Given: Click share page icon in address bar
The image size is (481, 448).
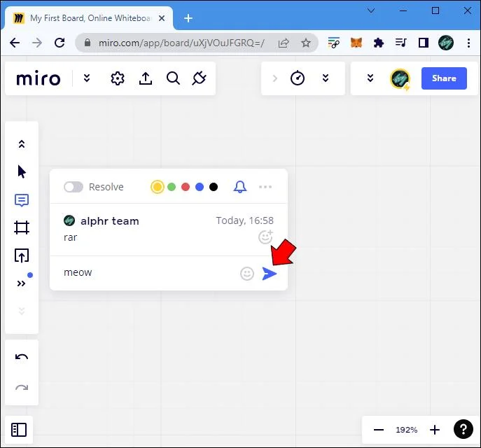Looking at the screenshot, I should coord(284,43).
